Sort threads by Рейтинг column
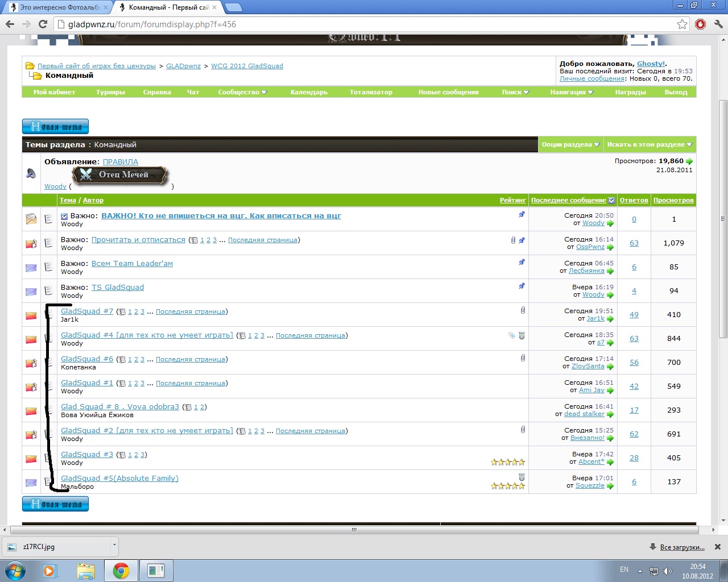 coord(512,200)
